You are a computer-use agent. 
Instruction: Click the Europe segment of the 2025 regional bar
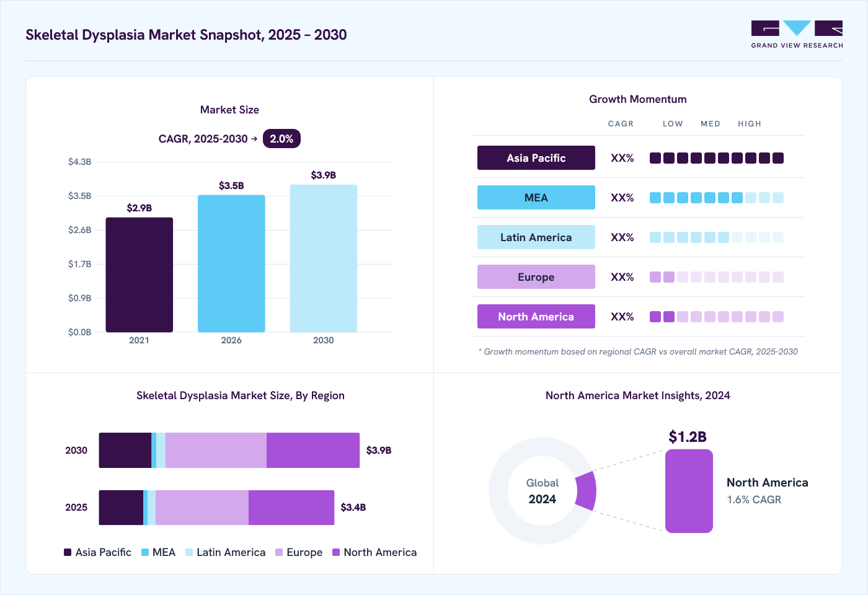(202, 508)
